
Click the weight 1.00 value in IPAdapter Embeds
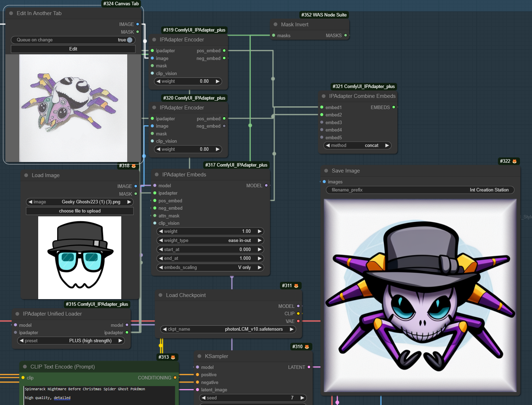coord(246,231)
